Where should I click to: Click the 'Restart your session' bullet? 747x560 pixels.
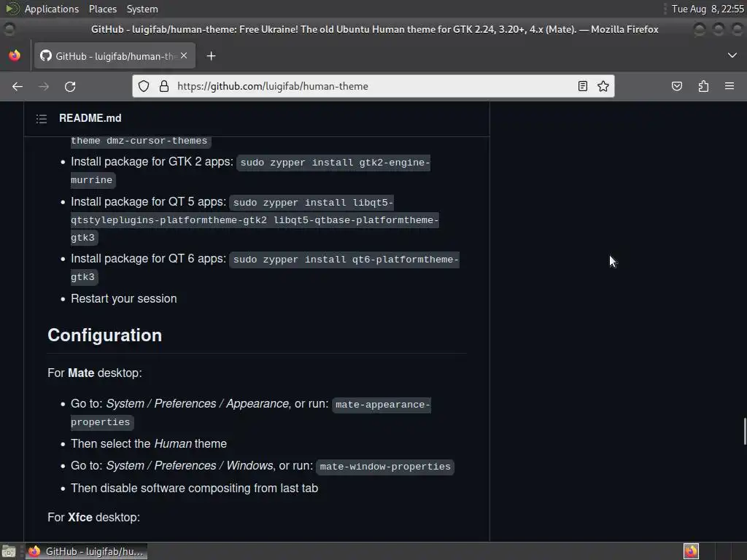pyautogui.click(x=124, y=298)
